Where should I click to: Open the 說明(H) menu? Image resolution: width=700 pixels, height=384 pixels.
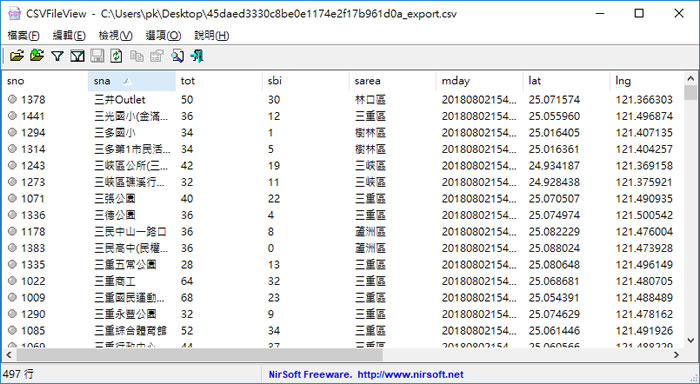click(212, 35)
